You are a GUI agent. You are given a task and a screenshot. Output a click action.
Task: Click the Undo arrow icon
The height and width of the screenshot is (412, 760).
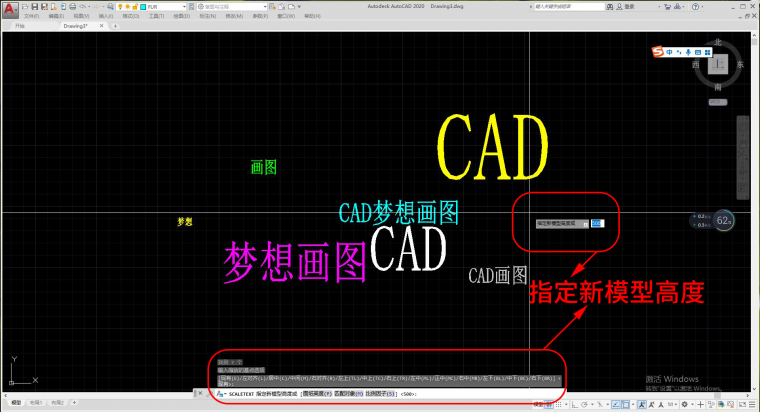pyautogui.click(x=79, y=6)
